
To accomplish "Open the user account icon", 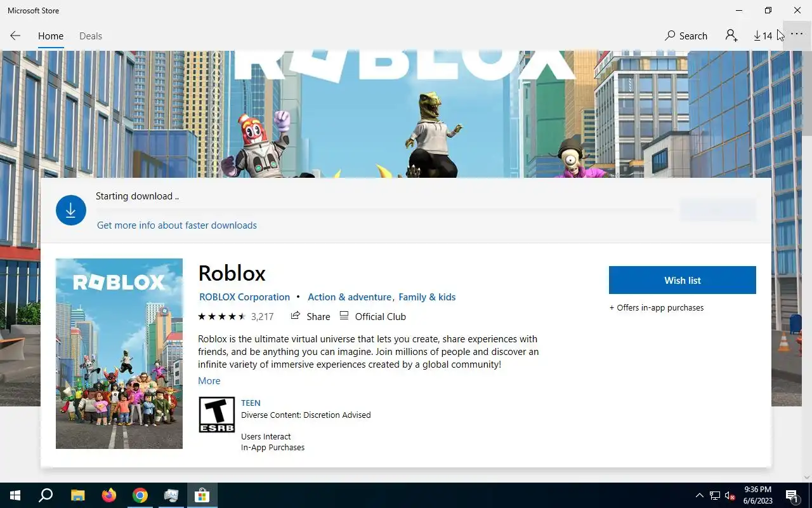I will point(731,36).
